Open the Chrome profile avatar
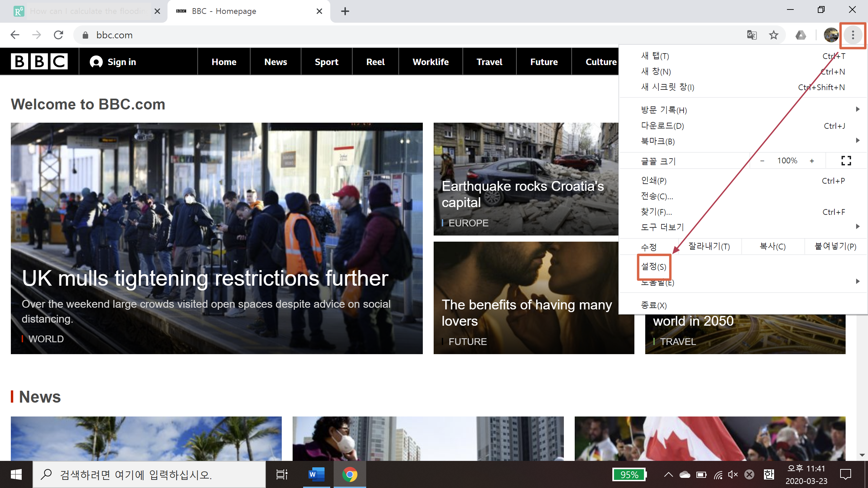Viewport: 868px width, 488px height. click(831, 35)
